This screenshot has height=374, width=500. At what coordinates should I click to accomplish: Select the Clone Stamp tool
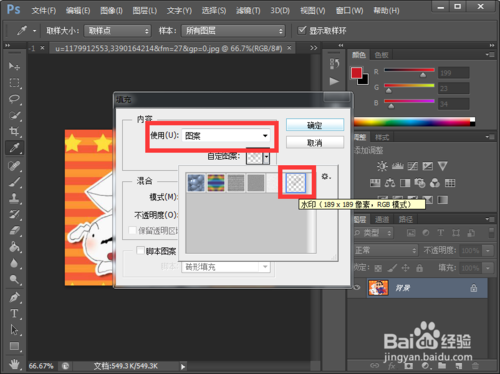coord(14,198)
